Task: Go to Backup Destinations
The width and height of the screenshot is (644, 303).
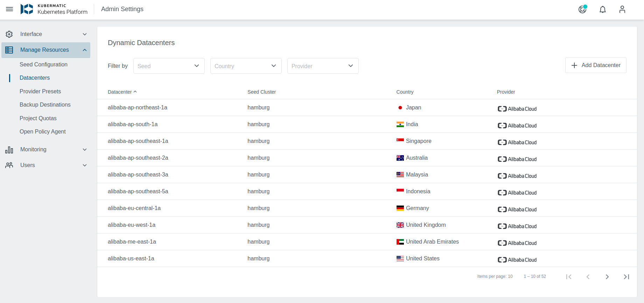Action: [45, 105]
